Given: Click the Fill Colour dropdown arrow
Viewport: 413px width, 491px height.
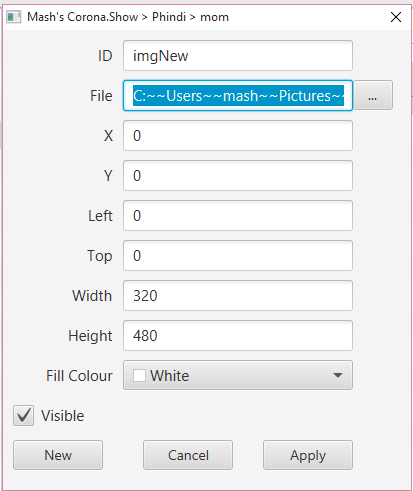Looking at the screenshot, I should 338,375.
